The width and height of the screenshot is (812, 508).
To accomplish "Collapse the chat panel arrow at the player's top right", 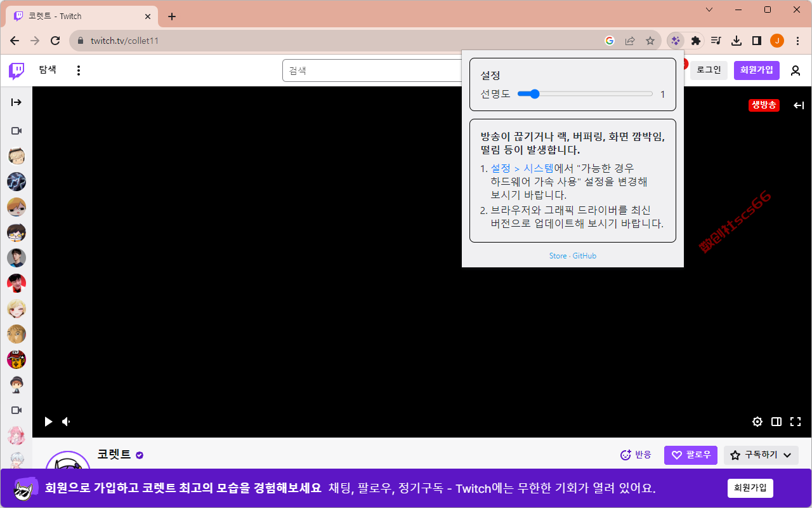I will [x=799, y=105].
